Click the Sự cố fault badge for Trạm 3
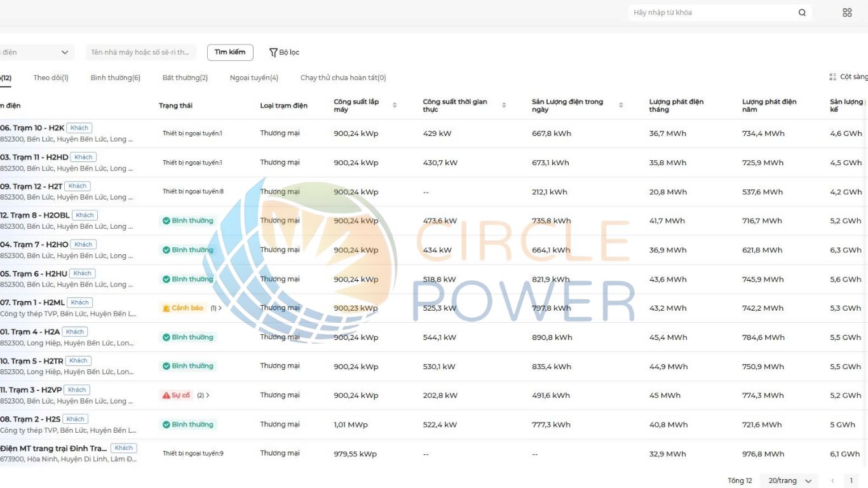Screen dimensions: 868x488 click(176, 395)
